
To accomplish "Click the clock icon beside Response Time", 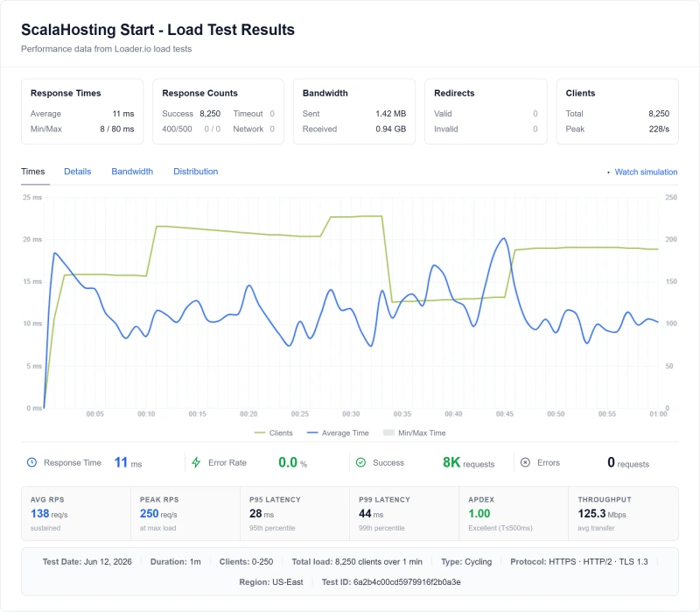I will tap(31, 462).
